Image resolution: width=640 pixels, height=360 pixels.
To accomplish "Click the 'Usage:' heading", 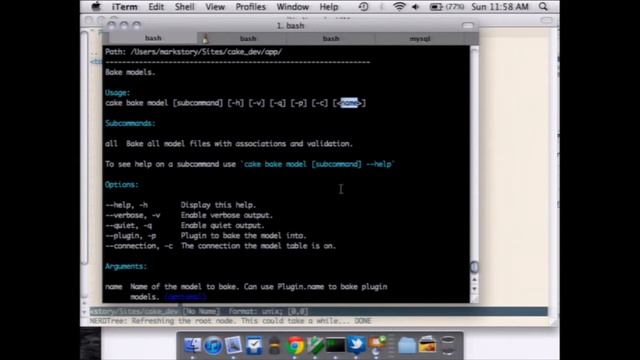I will pyautogui.click(x=118, y=93).
